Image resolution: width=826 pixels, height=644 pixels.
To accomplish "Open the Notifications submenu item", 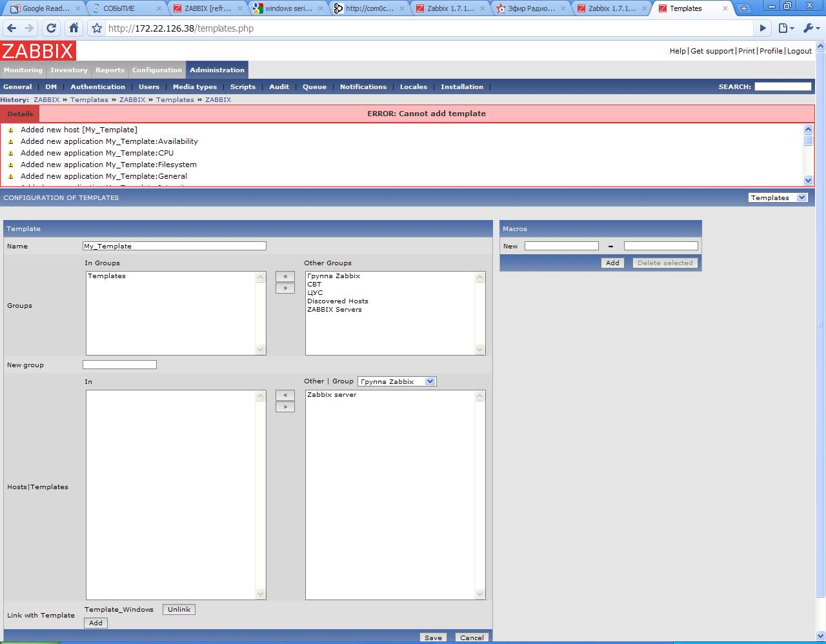I will coord(363,87).
